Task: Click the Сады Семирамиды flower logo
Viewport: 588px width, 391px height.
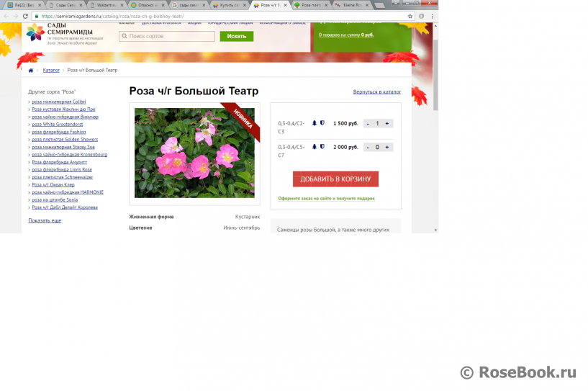Action: tap(35, 32)
